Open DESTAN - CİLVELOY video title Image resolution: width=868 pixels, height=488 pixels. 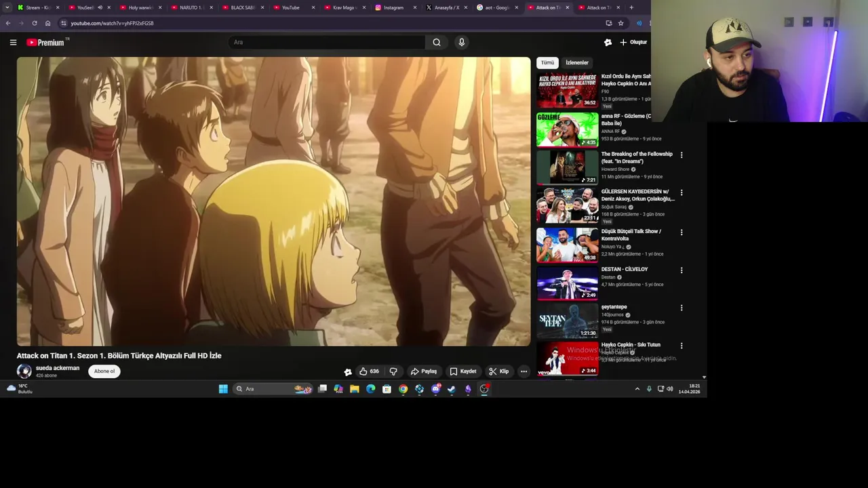[x=624, y=269]
